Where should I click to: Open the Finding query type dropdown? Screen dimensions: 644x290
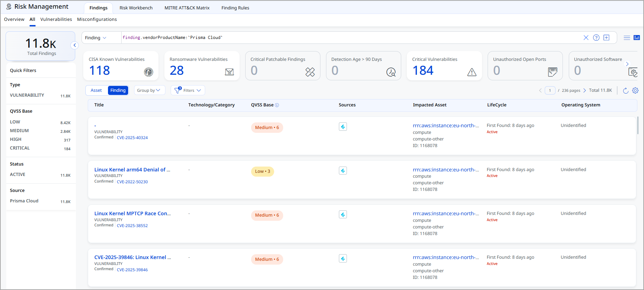(96, 38)
